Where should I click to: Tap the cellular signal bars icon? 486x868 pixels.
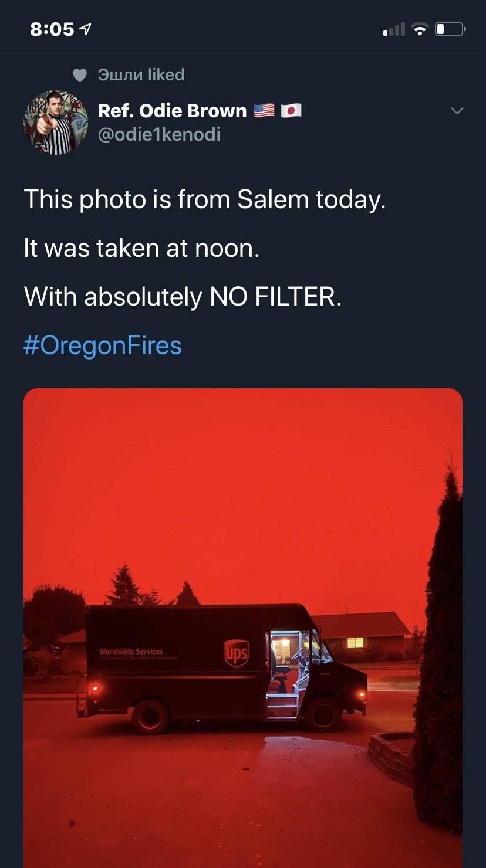point(394,29)
